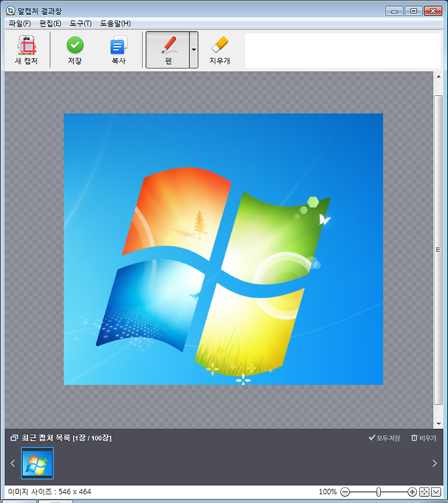Click the 100% zoom value

click(327, 491)
